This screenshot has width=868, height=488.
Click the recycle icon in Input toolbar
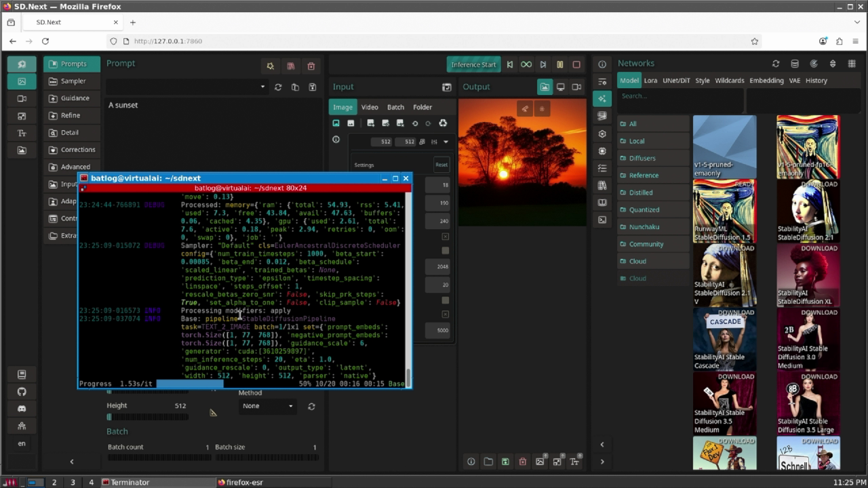(443, 123)
